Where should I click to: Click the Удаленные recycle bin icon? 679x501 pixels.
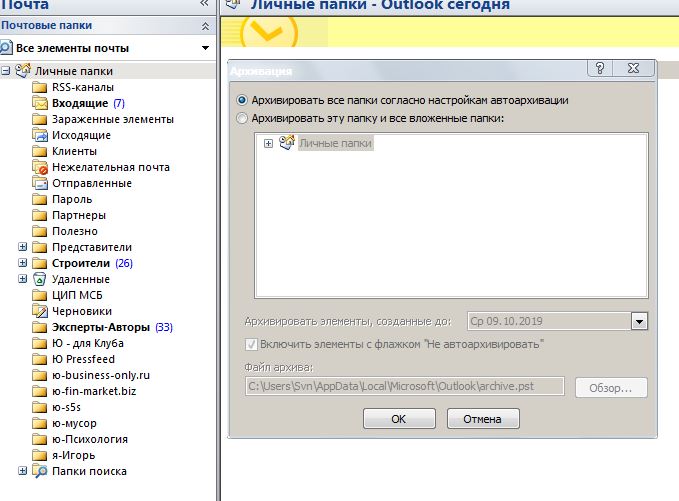tap(39, 279)
